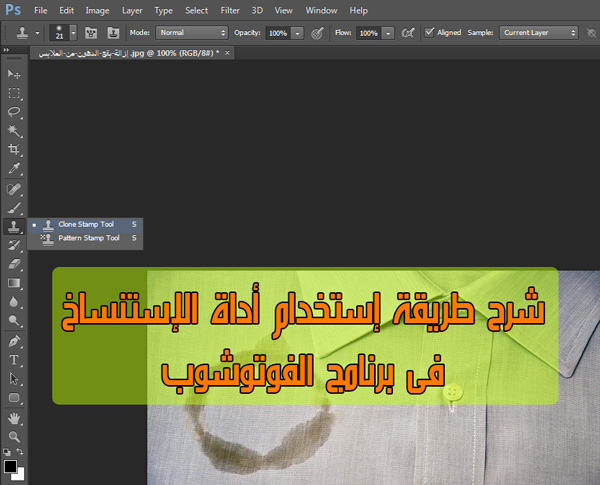Close the .jpg document tab

[x=227, y=53]
